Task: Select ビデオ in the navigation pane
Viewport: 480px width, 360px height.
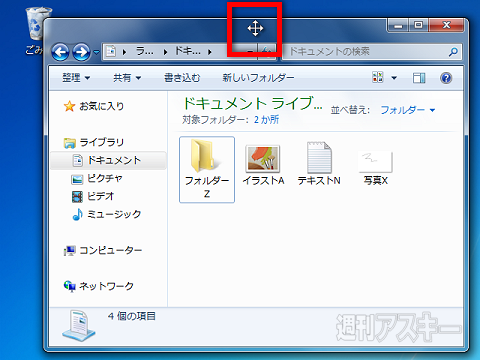Action: coord(100,196)
